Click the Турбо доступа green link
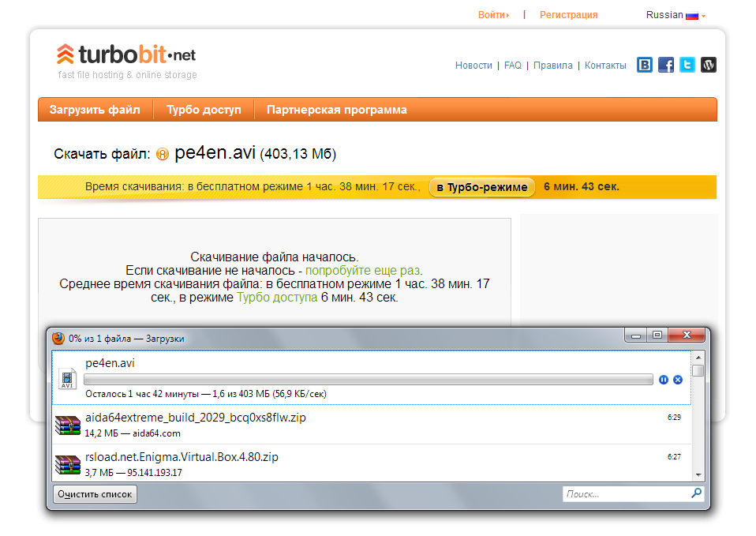Screen dimensions: 756x536 tap(277, 297)
